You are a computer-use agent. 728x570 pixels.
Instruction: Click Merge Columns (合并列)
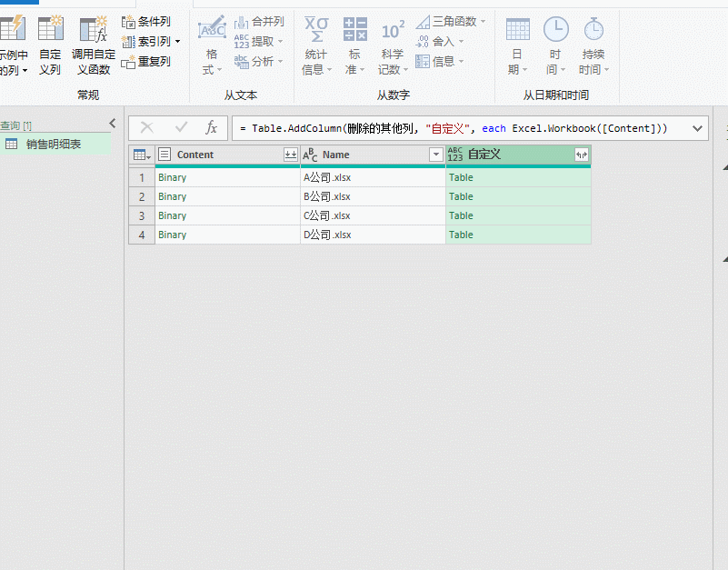[x=259, y=22]
